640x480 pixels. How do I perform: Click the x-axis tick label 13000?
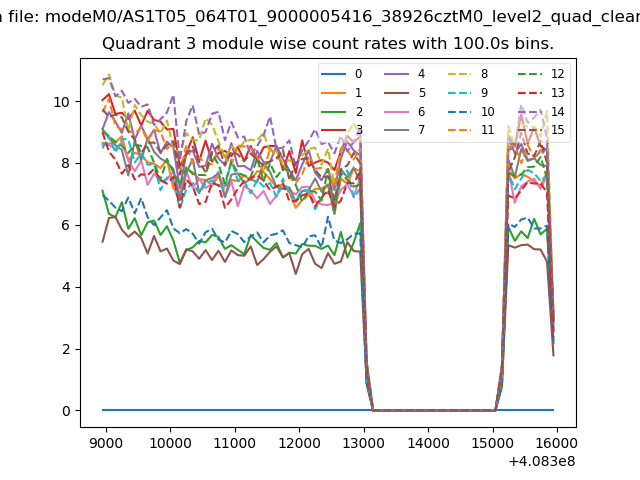point(363,442)
